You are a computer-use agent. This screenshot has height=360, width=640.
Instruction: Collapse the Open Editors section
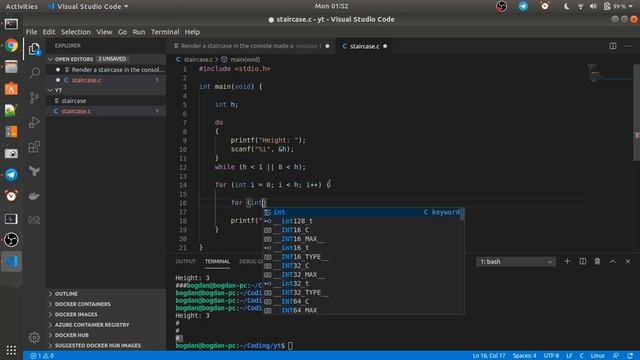[x=106, y=59]
